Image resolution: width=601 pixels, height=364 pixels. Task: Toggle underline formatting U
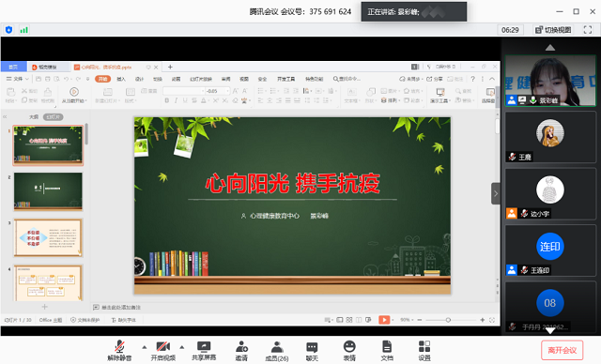pyautogui.click(x=185, y=100)
